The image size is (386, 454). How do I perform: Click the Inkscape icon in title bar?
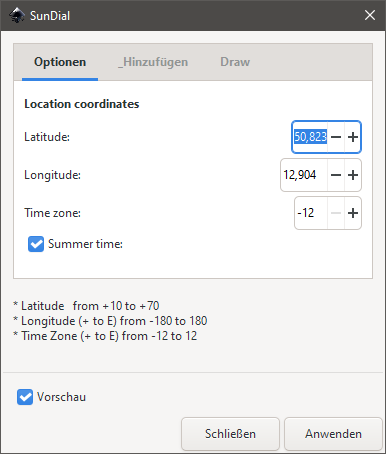pyautogui.click(x=17, y=15)
